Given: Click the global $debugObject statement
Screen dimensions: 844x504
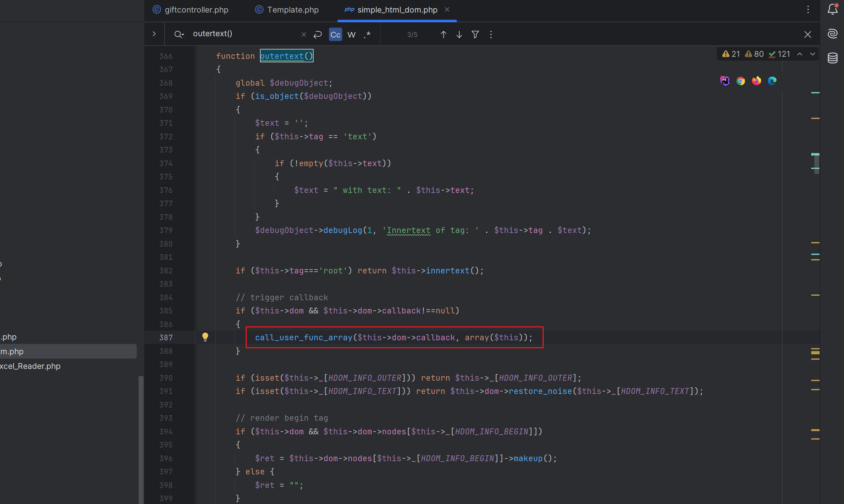Looking at the screenshot, I should click(284, 83).
